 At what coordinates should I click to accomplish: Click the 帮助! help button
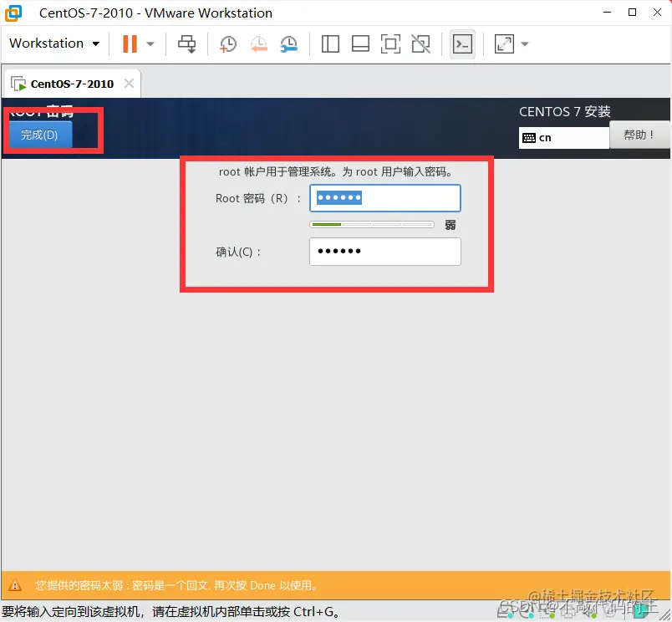click(x=639, y=135)
